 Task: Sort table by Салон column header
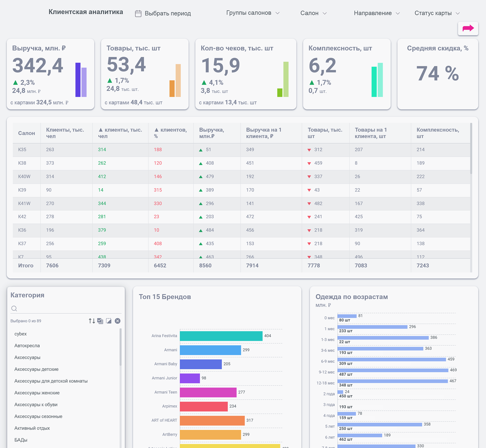click(x=27, y=133)
